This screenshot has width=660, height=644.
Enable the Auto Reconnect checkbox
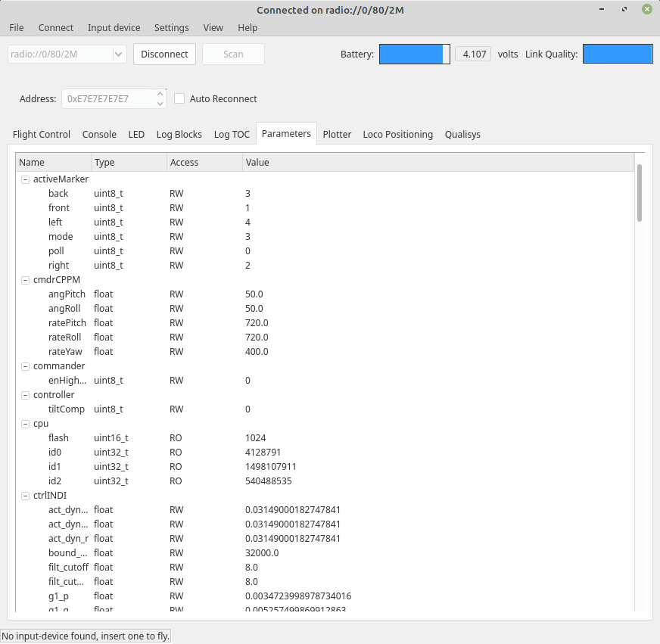(x=179, y=98)
